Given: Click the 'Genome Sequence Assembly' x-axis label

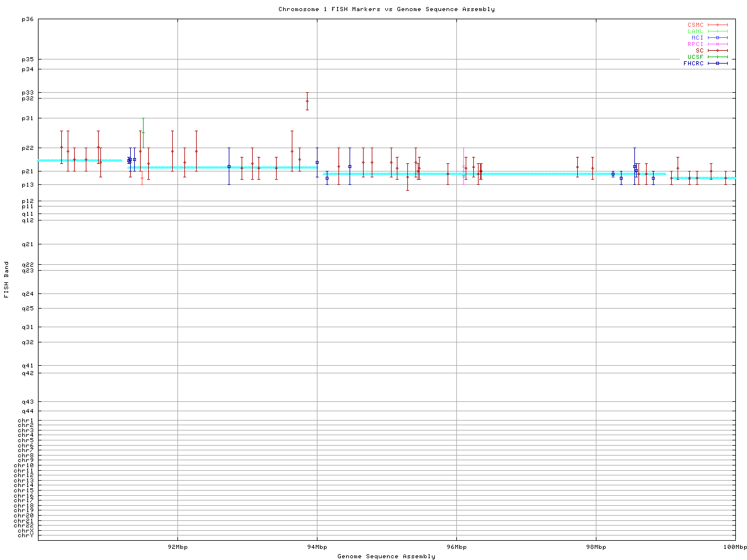Looking at the screenshot, I should pos(386,556).
